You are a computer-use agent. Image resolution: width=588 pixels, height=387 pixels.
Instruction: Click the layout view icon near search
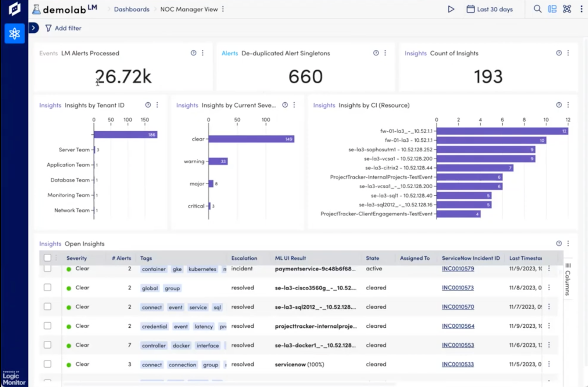pyautogui.click(x=552, y=9)
